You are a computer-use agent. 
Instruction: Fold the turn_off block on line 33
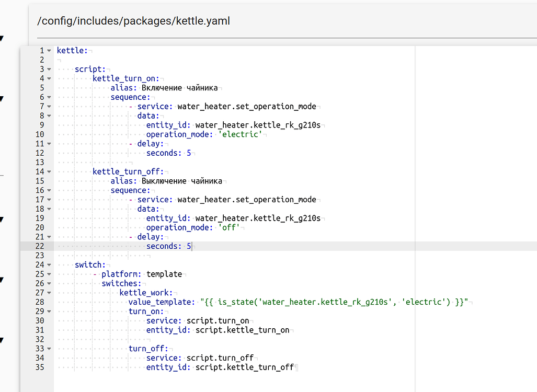coord(49,349)
